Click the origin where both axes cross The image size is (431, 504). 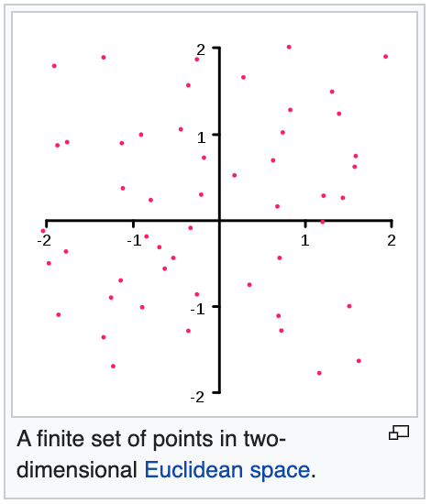click(x=220, y=221)
